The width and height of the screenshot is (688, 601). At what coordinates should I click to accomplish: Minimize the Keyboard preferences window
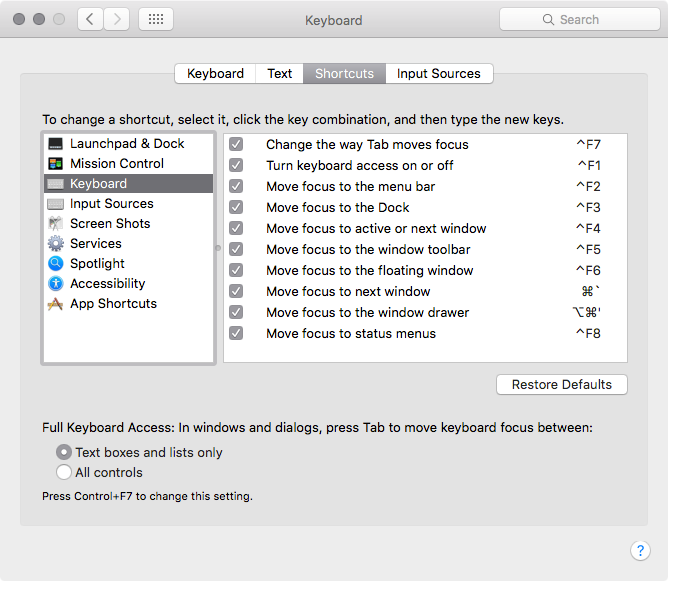coord(39,19)
